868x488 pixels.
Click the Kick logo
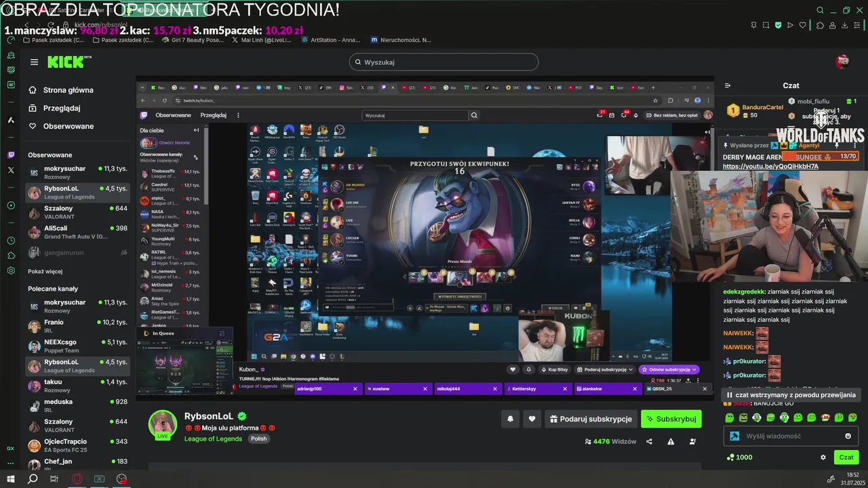coord(67,62)
